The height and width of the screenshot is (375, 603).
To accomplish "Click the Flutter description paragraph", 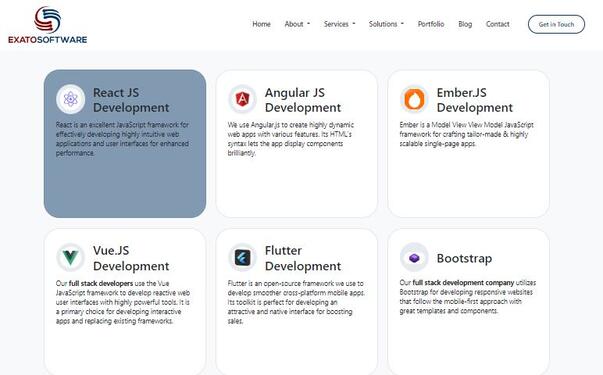I will [x=296, y=302].
